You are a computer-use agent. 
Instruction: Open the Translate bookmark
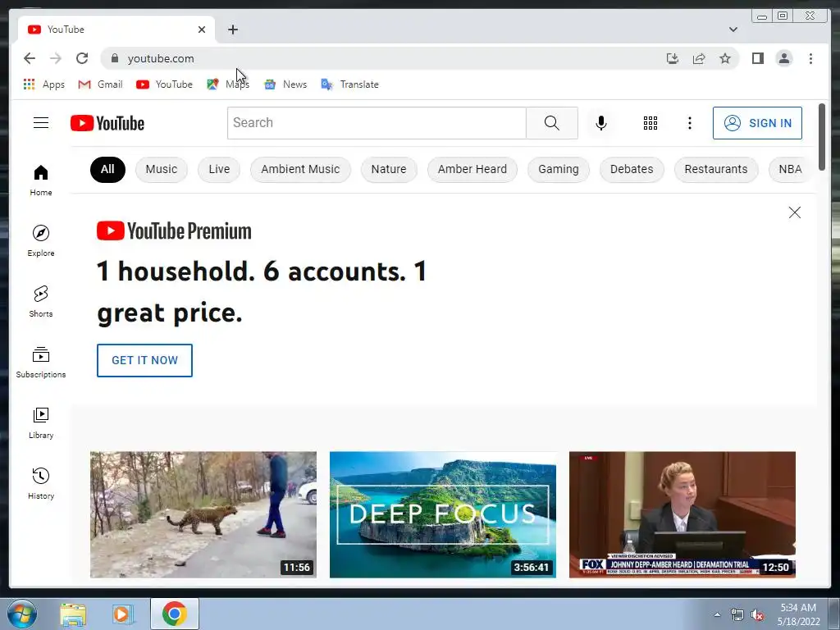click(349, 84)
